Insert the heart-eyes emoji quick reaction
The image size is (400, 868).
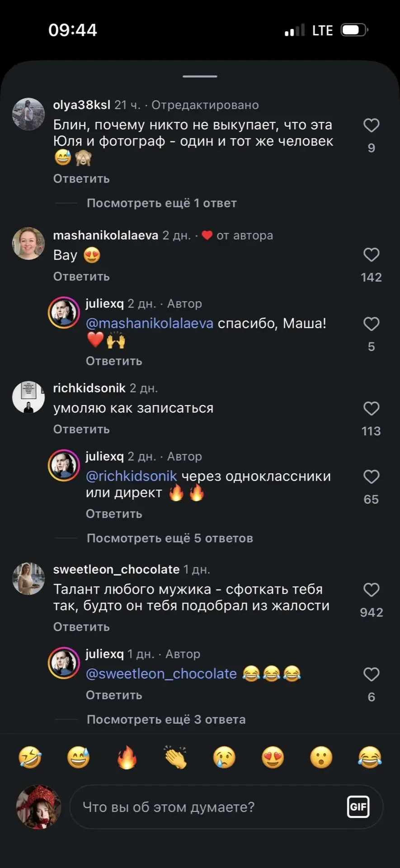coord(273,757)
